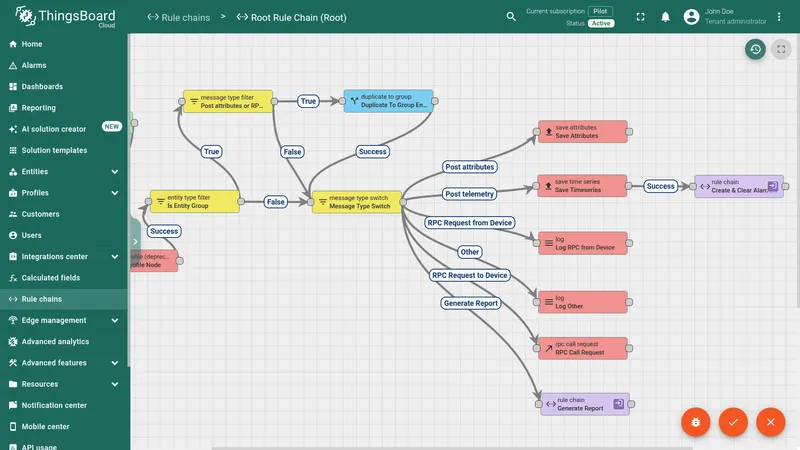Open the three-dot user menu
The height and width of the screenshot is (450, 800).
tap(779, 17)
